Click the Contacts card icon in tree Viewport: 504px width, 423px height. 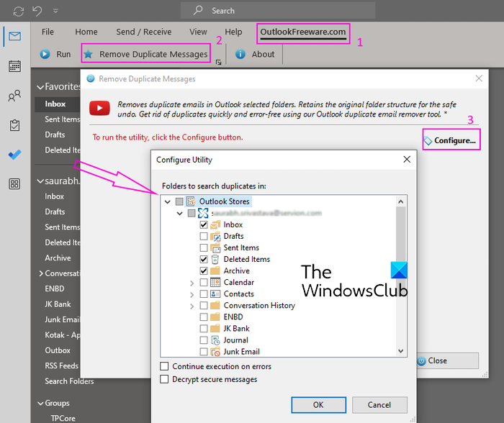click(x=215, y=294)
